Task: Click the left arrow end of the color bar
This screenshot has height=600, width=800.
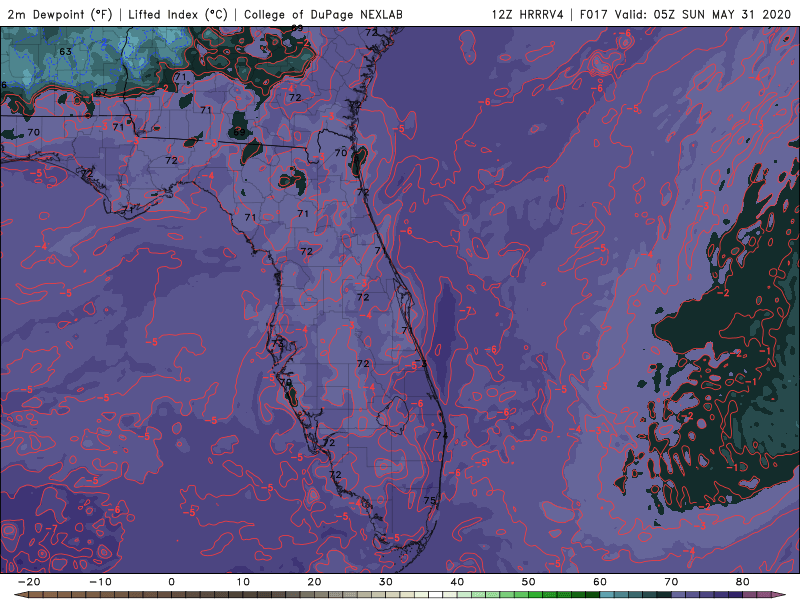Action: 20,595
